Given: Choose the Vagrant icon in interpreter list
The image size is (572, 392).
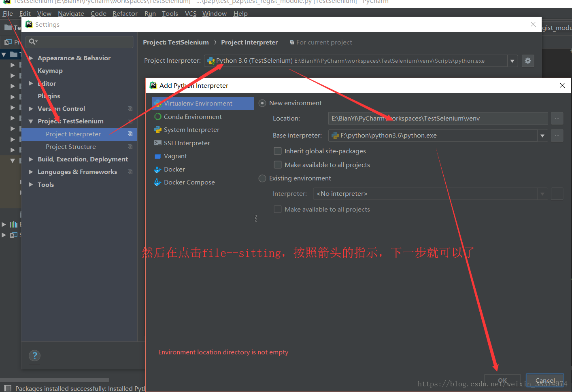Looking at the screenshot, I should pyautogui.click(x=158, y=156).
